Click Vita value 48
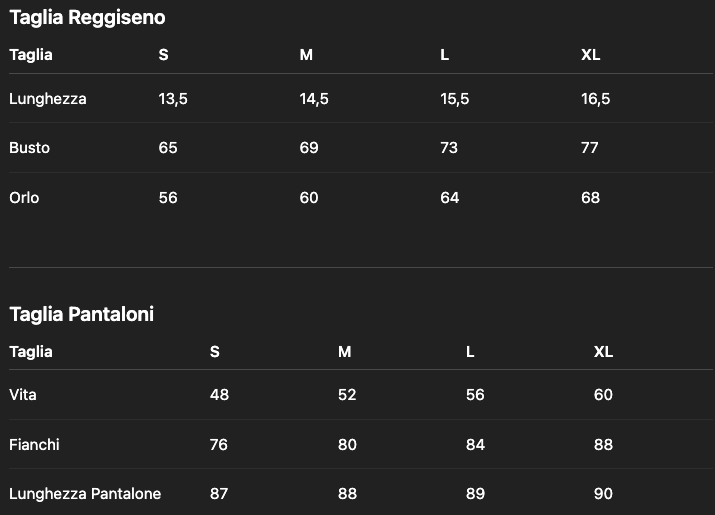Viewport: 715px width, 515px height. (219, 395)
